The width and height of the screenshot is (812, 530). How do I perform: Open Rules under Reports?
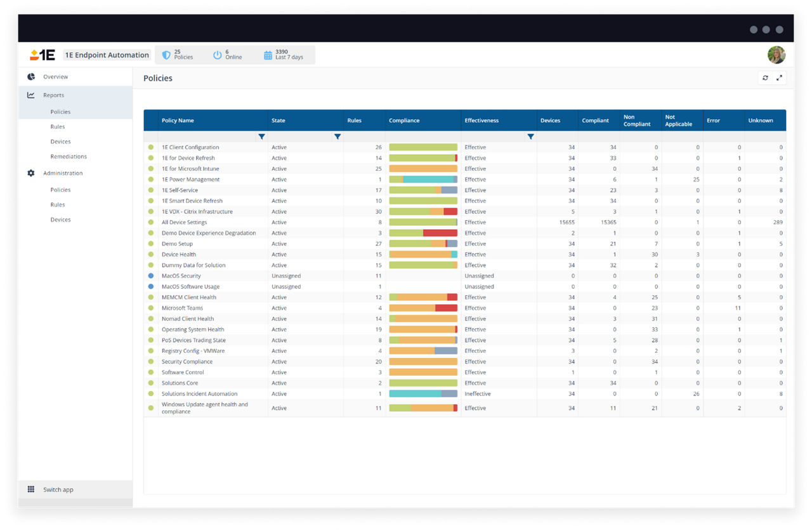point(58,127)
